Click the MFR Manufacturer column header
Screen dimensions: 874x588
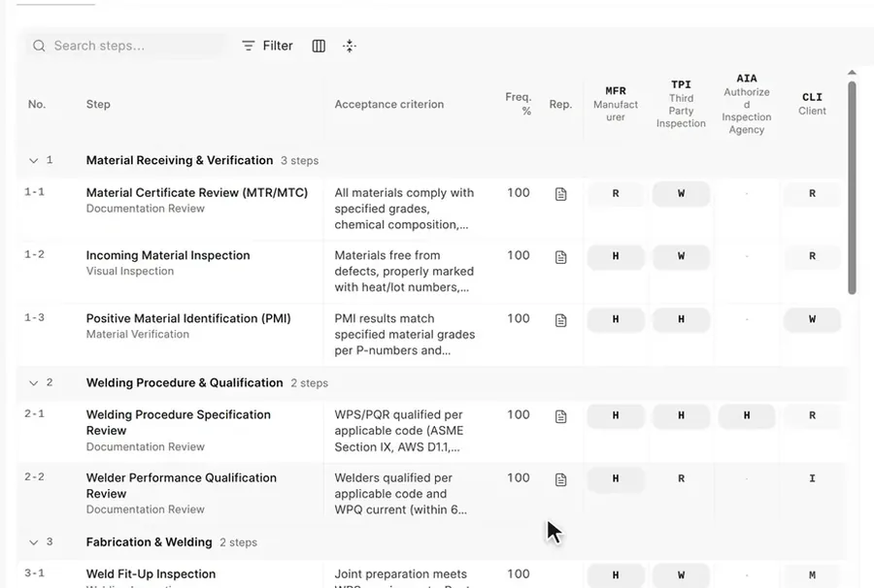pos(616,104)
